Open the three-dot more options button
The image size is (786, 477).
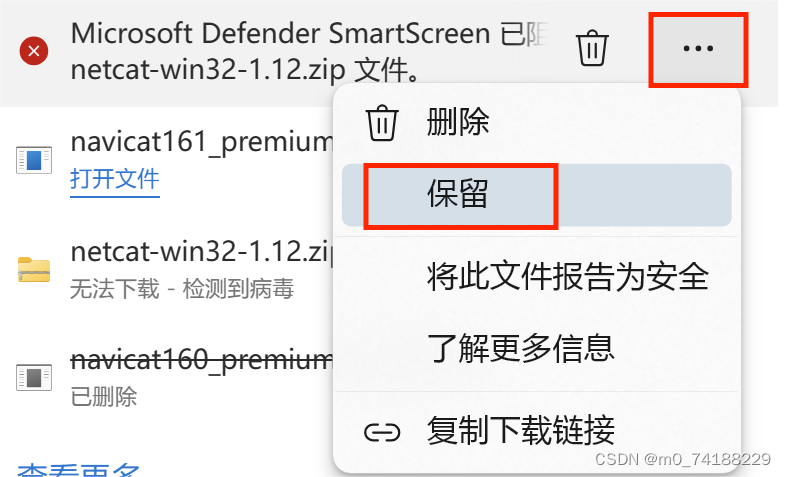point(698,49)
